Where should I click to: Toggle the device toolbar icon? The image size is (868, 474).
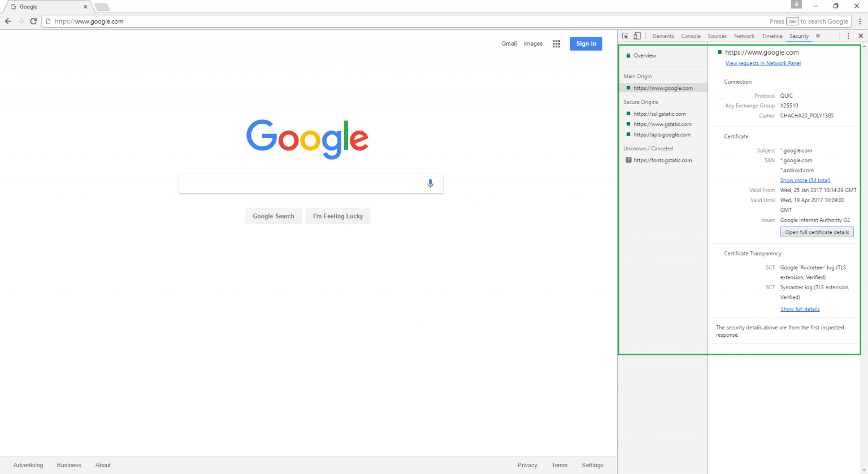637,36
